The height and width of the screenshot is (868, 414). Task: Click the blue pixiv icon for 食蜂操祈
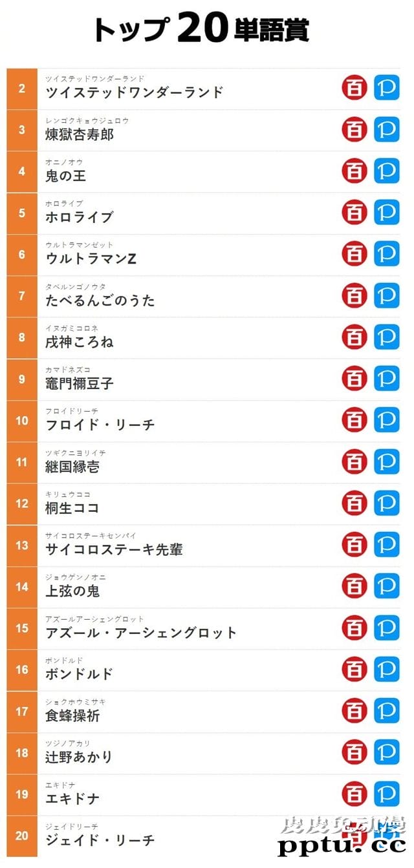[x=387, y=710]
